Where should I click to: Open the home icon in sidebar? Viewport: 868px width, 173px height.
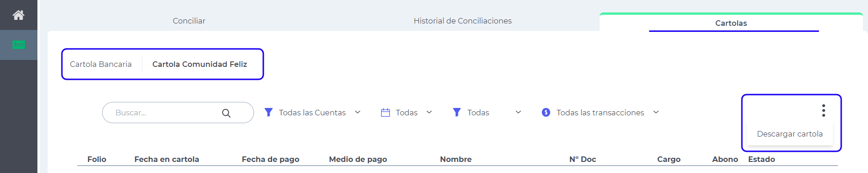point(18,15)
